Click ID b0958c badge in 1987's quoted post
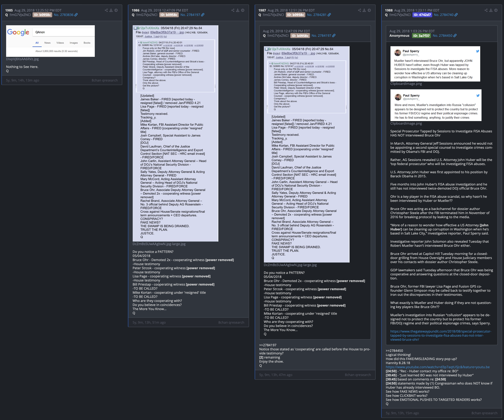504x420 pixels. [x=300, y=36]
